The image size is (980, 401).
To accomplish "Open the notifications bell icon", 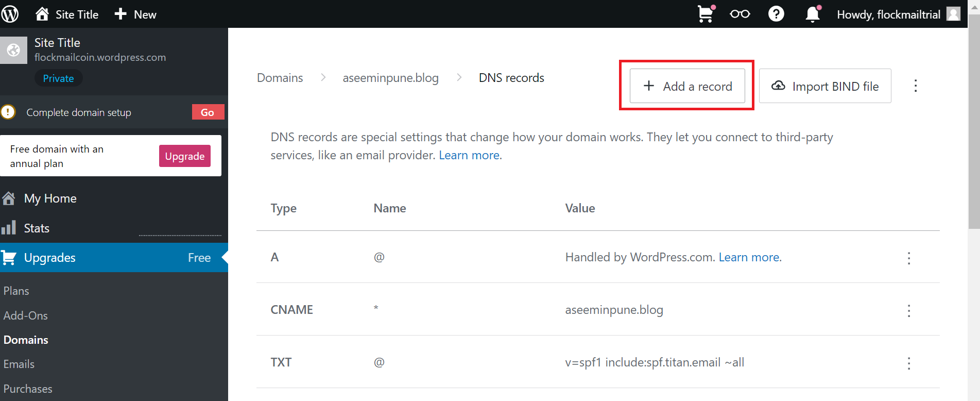I will 813,14.
